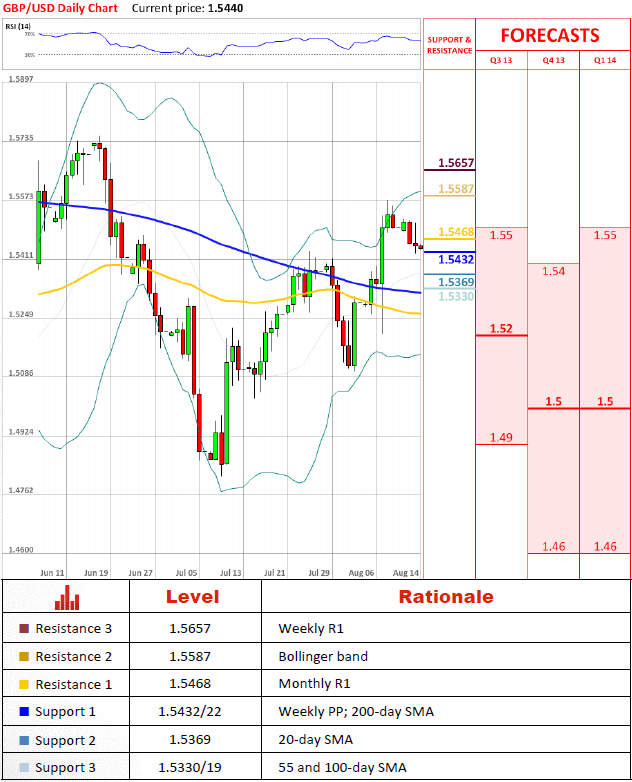Click the red bar chart icon in table header
The image size is (632, 782).
click(67, 598)
